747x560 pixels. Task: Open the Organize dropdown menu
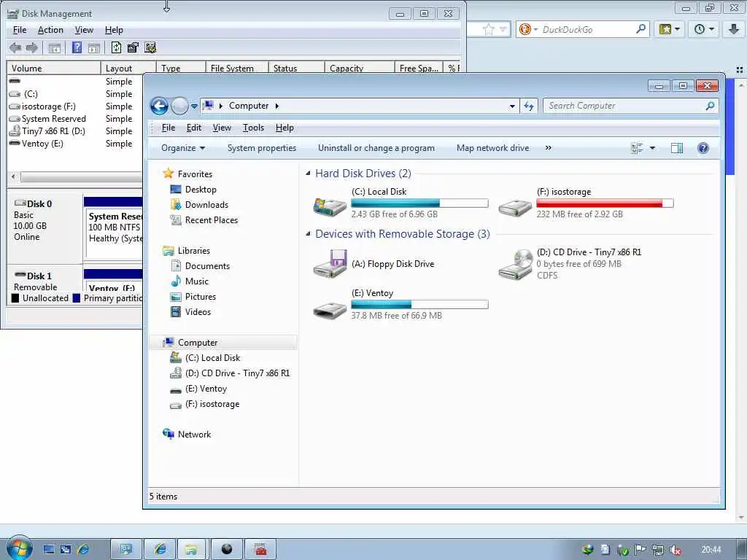pos(183,148)
